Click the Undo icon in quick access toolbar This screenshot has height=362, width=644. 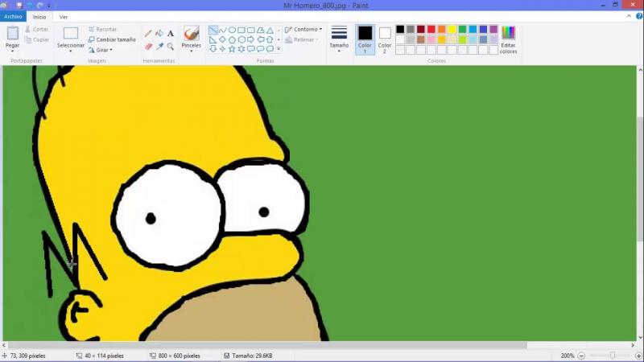[30, 6]
